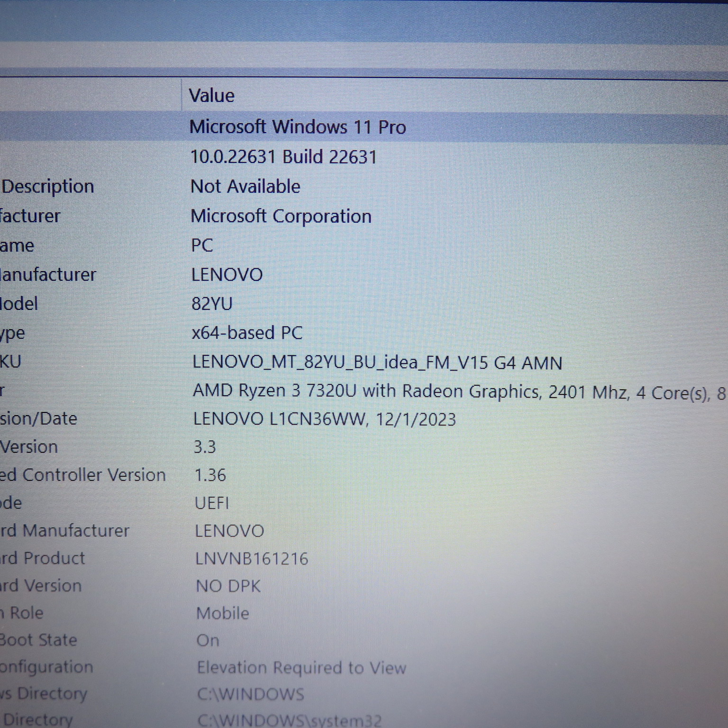This screenshot has width=728, height=728.
Task: Select the UEFI BIOS mode value
Action: [211, 503]
